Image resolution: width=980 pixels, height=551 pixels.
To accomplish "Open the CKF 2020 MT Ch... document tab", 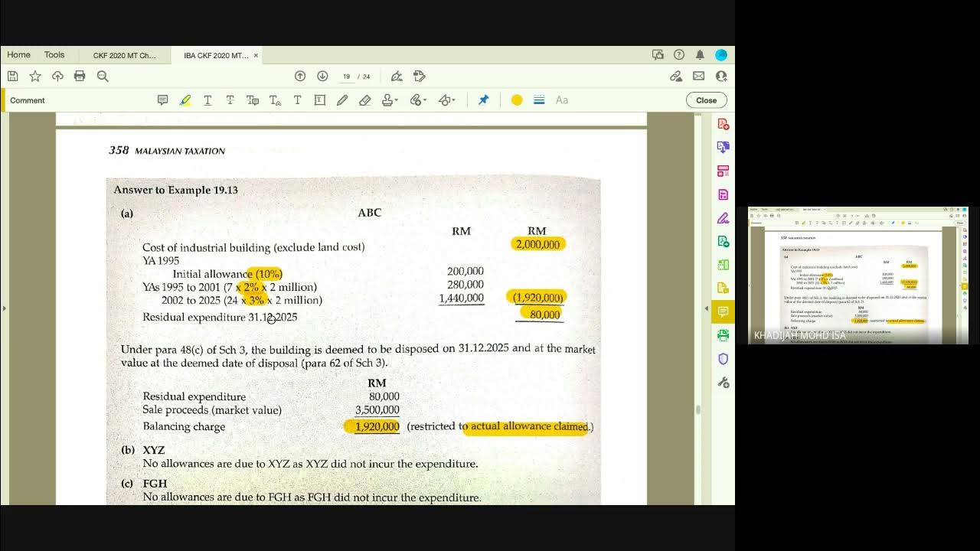I will (x=124, y=55).
